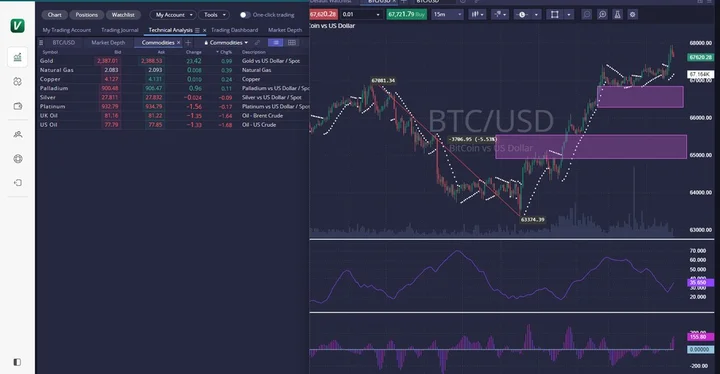The width and height of the screenshot is (720, 374).
Task: Click the 155.80 histogram value tag
Action: click(700, 337)
